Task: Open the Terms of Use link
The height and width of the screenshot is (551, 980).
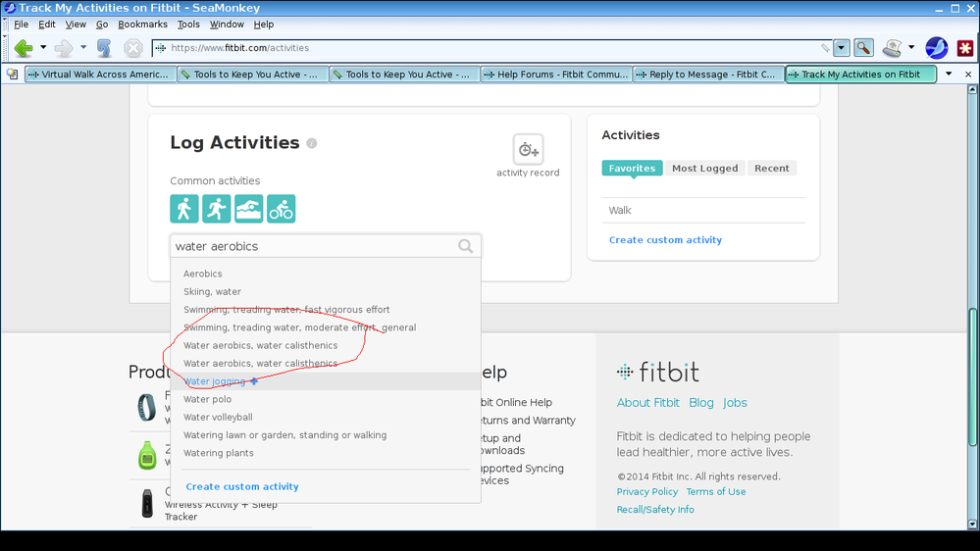Action: tap(716, 491)
